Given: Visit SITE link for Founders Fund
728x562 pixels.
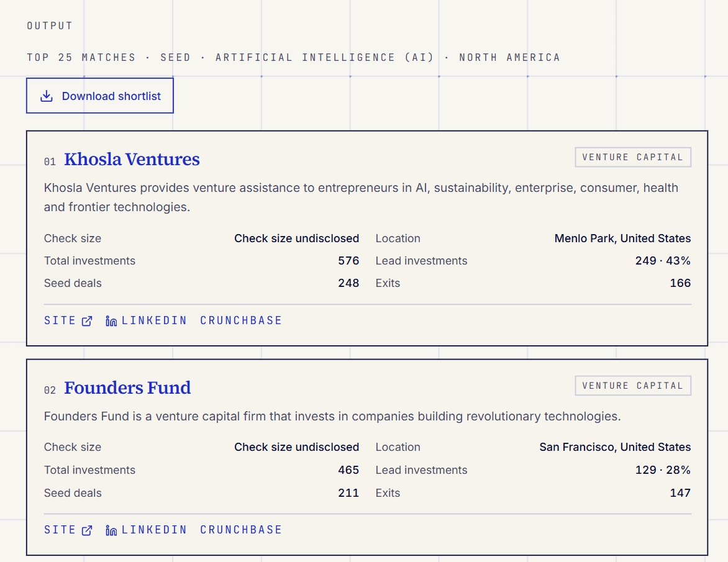Looking at the screenshot, I should (x=60, y=530).
